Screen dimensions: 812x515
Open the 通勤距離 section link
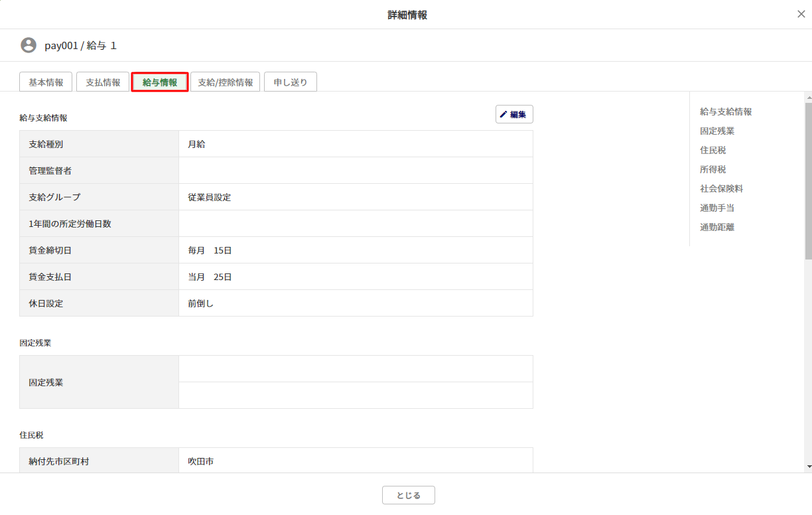point(717,227)
